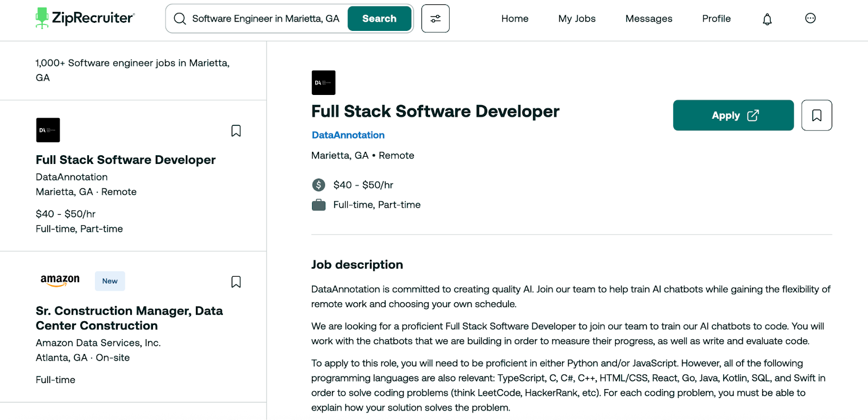
Task: Open the search filters icon button
Action: (x=435, y=18)
